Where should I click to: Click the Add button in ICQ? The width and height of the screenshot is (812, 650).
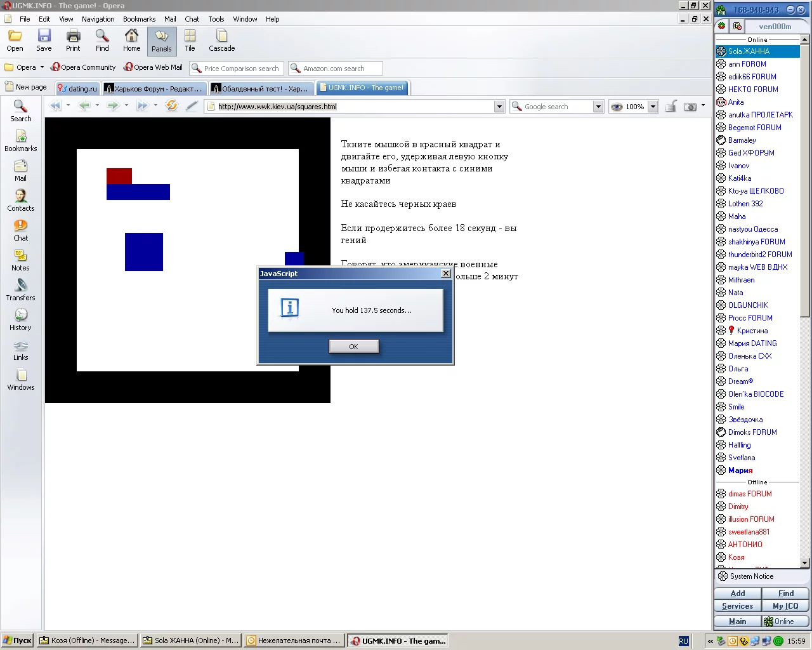pos(738,594)
